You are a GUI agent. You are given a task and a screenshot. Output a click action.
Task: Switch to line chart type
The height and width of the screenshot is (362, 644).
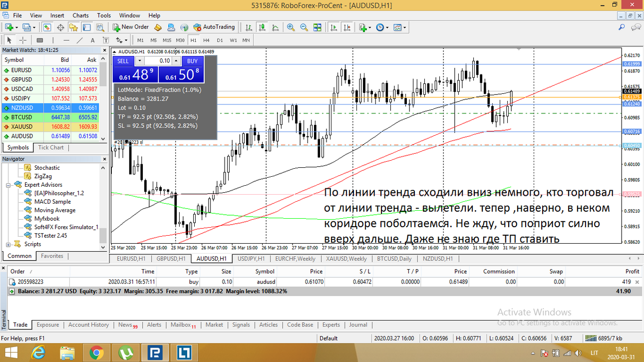pos(275,27)
